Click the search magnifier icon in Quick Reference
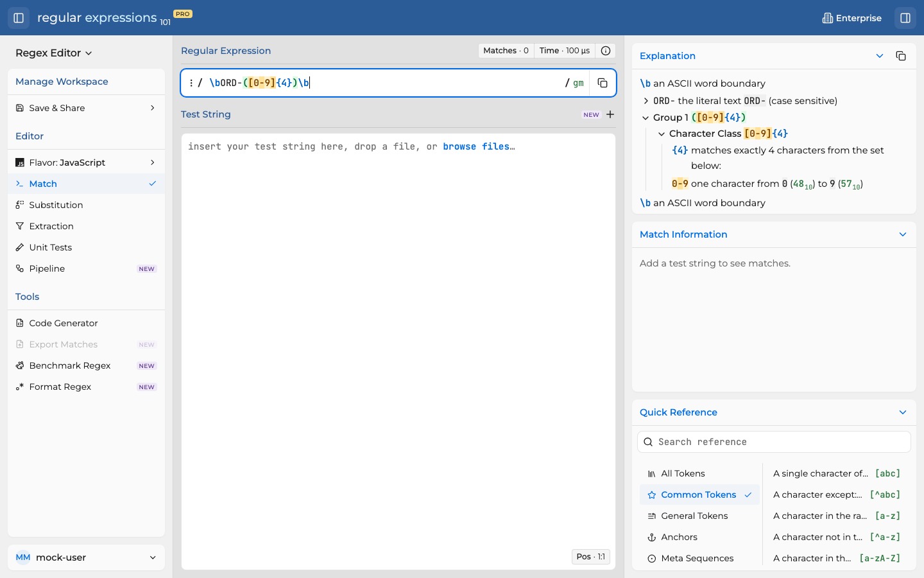The width and height of the screenshot is (924, 578). [x=648, y=442]
